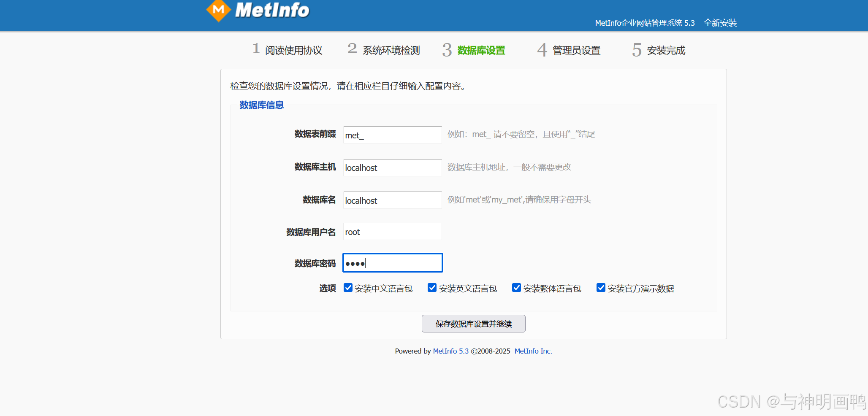Open step 2 系统环境检测
The height and width of the screenshot is (416, 868).
(384, 50)
